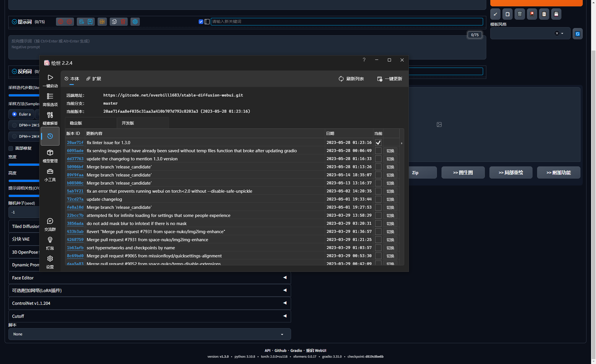This screenshot has width=596, height=364.
Task: Switch to 本体 core tab
Action: (x=72, y=78)
